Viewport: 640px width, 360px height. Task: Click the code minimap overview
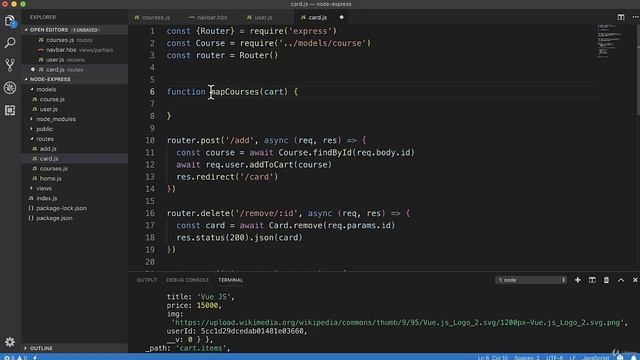(x=609, y=40)
